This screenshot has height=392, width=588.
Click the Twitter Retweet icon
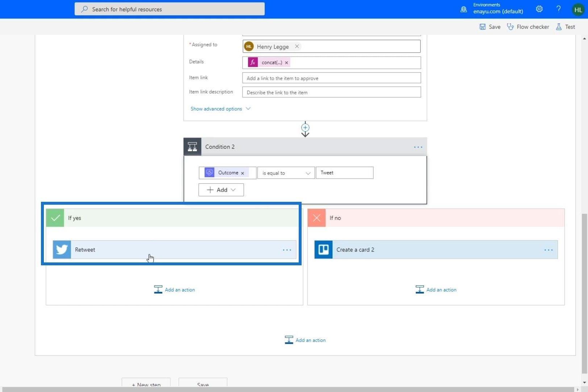coord(62,250)
